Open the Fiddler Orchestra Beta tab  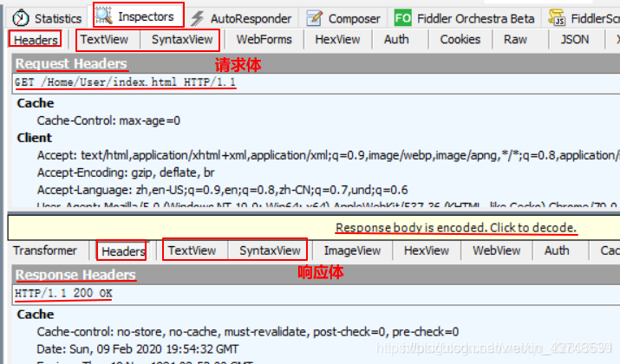click(x=465, y=18)
